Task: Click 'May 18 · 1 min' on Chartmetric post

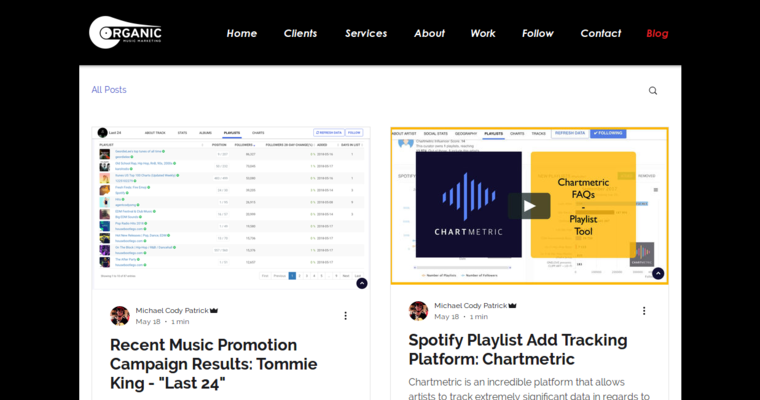Action: [461, 317]
